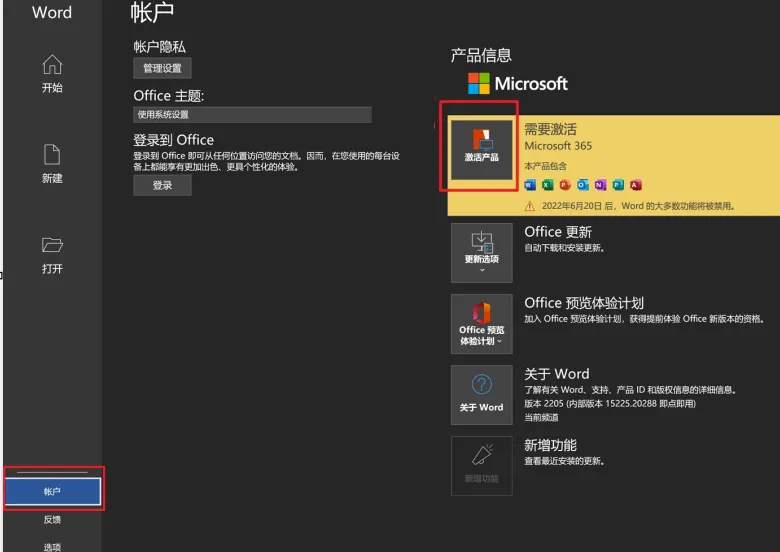Click the 管理设置 button
The image size is (780, 552).
(162, 68)
